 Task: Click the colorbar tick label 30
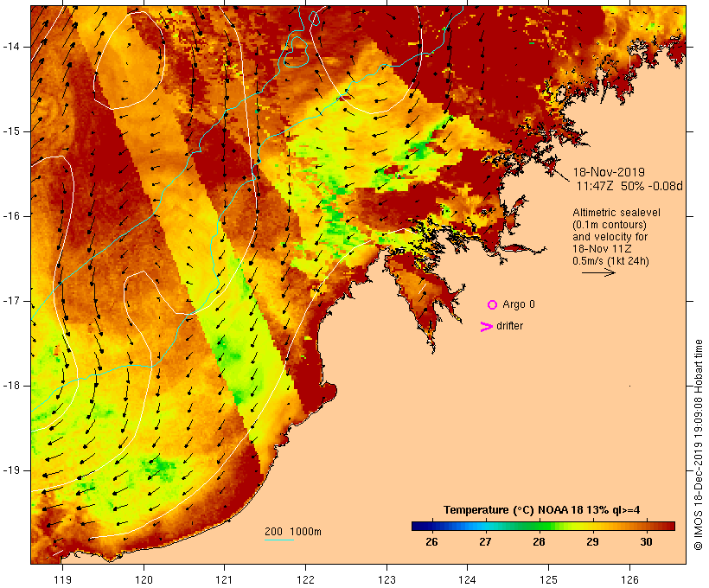click(x=646, y=542)
